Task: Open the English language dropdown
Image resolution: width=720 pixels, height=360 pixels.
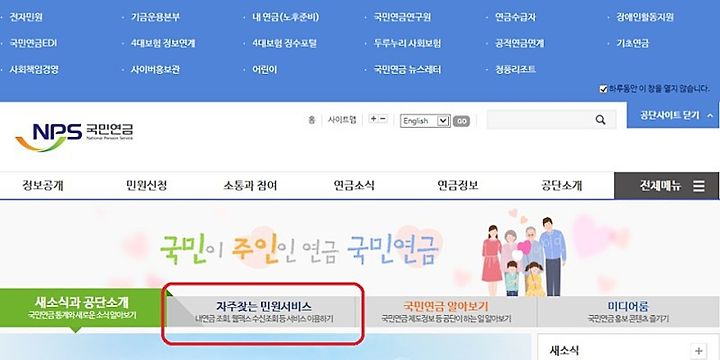Action: pos(425,121)
